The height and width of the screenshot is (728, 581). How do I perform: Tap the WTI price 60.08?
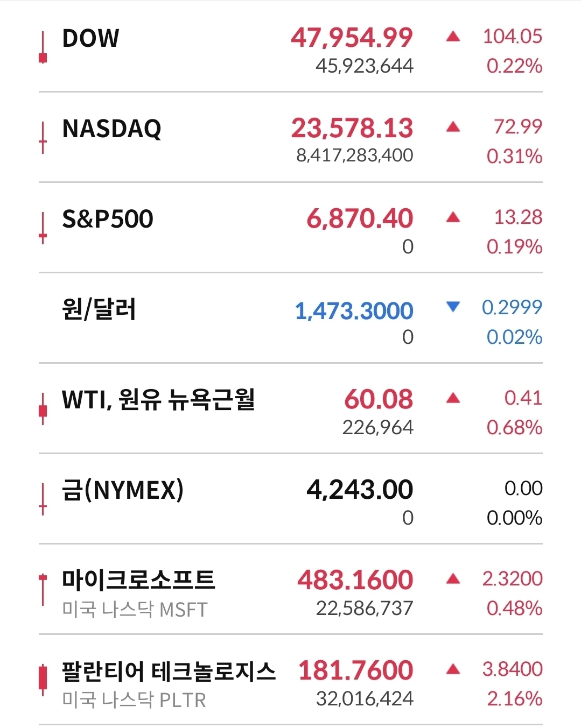379,400
